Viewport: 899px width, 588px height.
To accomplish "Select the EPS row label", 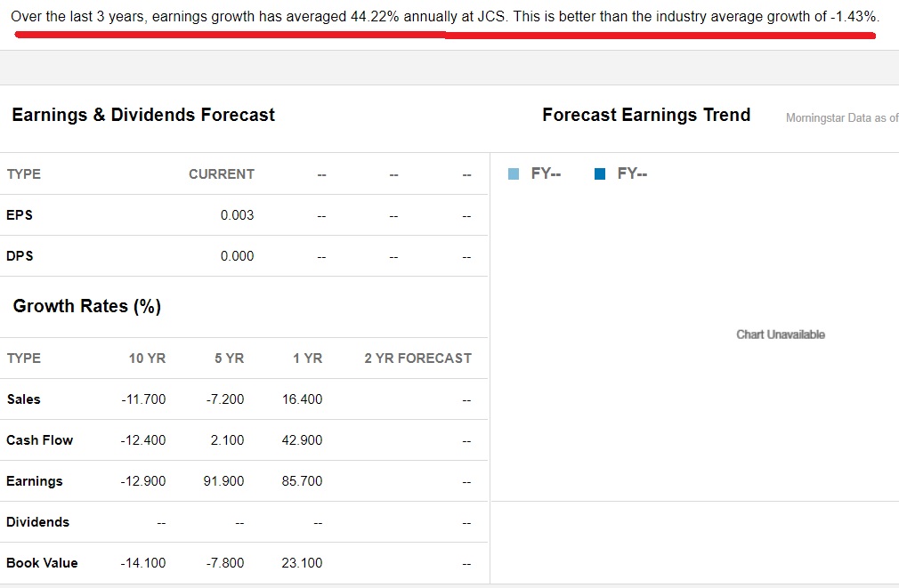I will (x=20, y=215).
